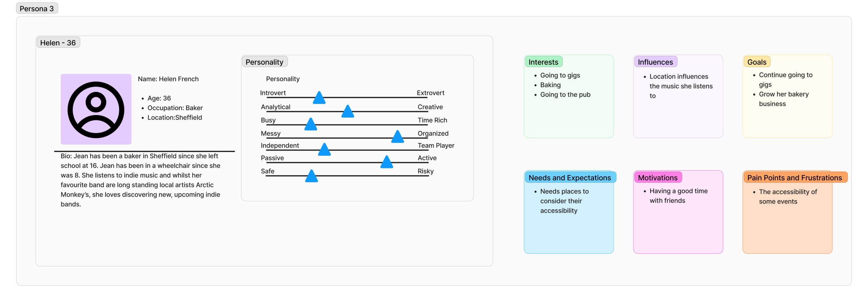
Task: Click the Busy-Time Rich slider marker
Action: [x=311, y=125]
